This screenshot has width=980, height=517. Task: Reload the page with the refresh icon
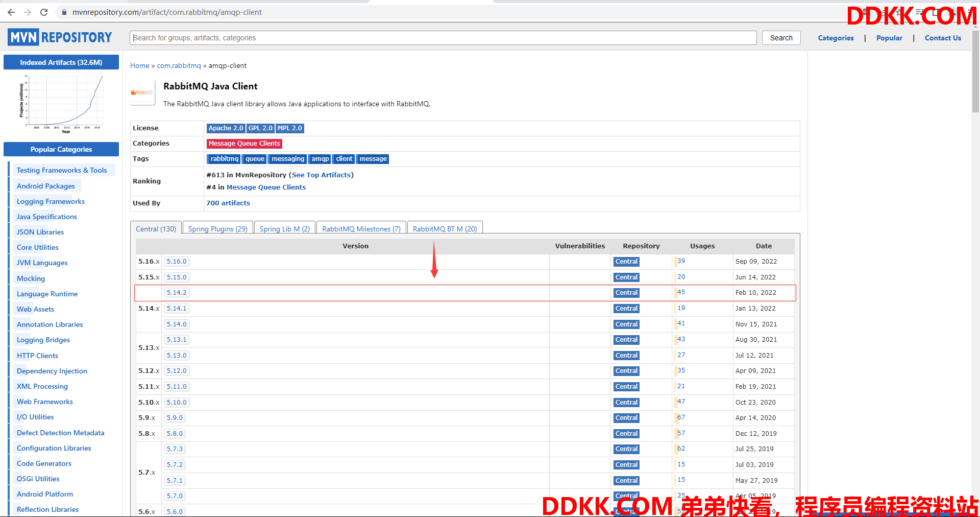[44, 12]
